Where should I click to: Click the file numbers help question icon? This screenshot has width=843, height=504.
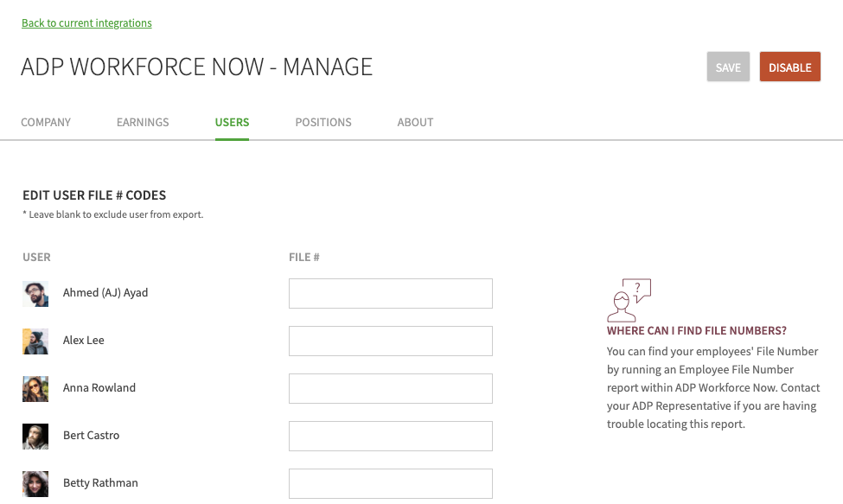[x=629, y=300]
